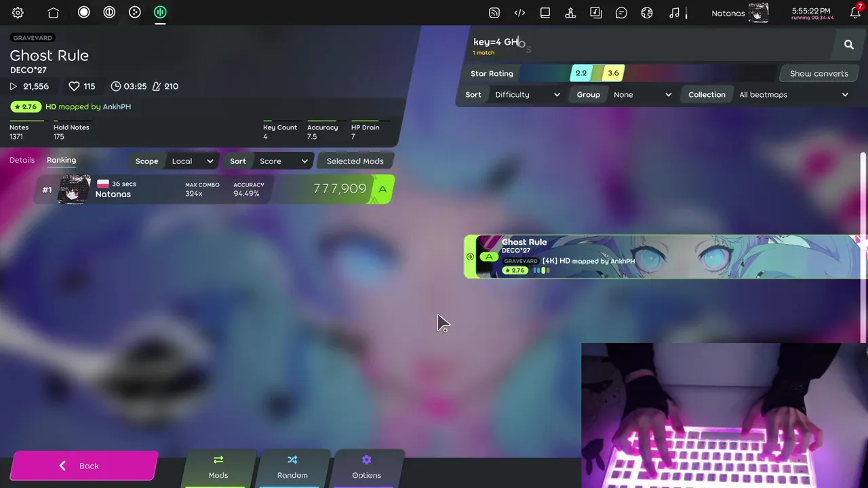Click mapper name AnkhPH link
Image resolution: width=868 pixels, height=488 pixels.
coord(117,106)
